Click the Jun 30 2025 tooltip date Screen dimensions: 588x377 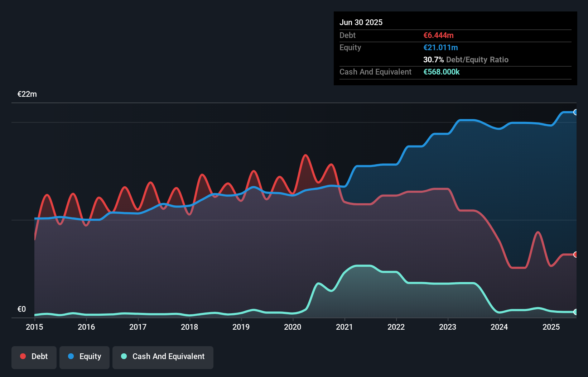pyautogui.click(x=361, y=22)
